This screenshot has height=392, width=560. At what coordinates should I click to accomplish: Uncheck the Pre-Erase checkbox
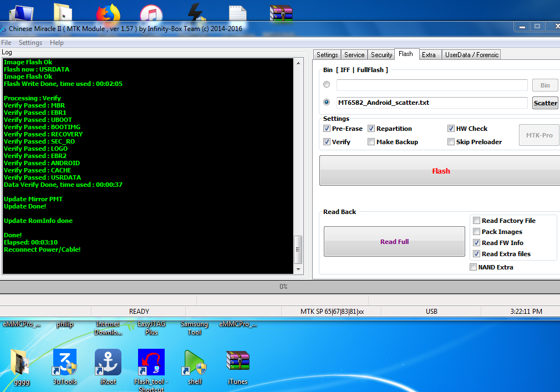tap(327, 129)
